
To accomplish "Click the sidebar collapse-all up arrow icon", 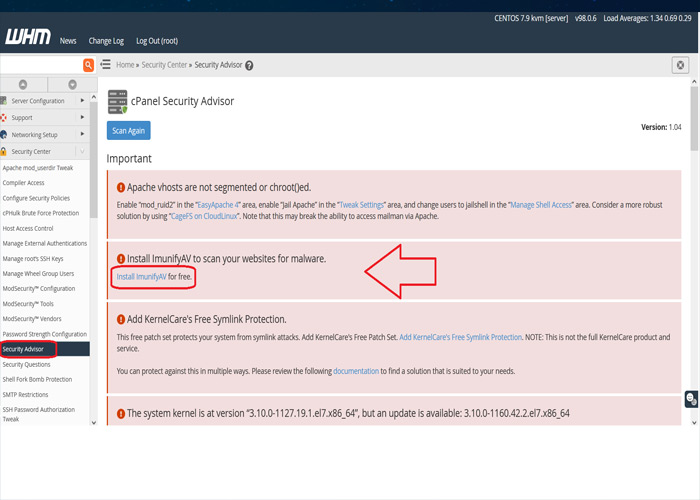I will 22,85.
